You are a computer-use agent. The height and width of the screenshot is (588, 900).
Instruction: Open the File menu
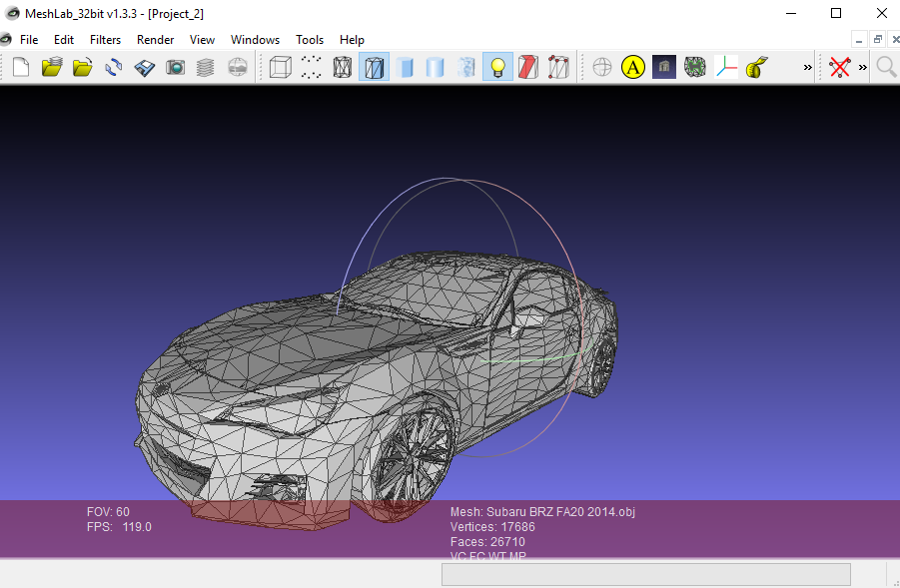(x=29, y=40)
